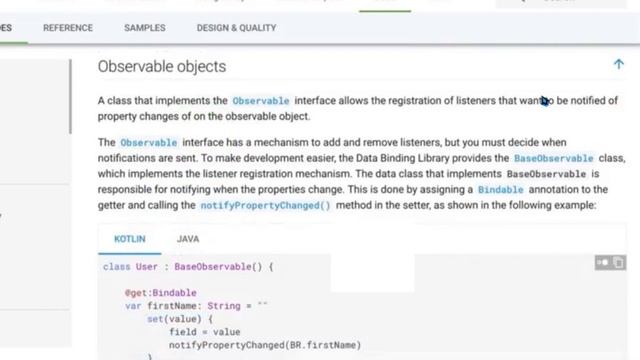640x360 pixels.
Task: Click the plain BaseObservable inline code text
Action: pyautogui.click(x=546, y=174)
